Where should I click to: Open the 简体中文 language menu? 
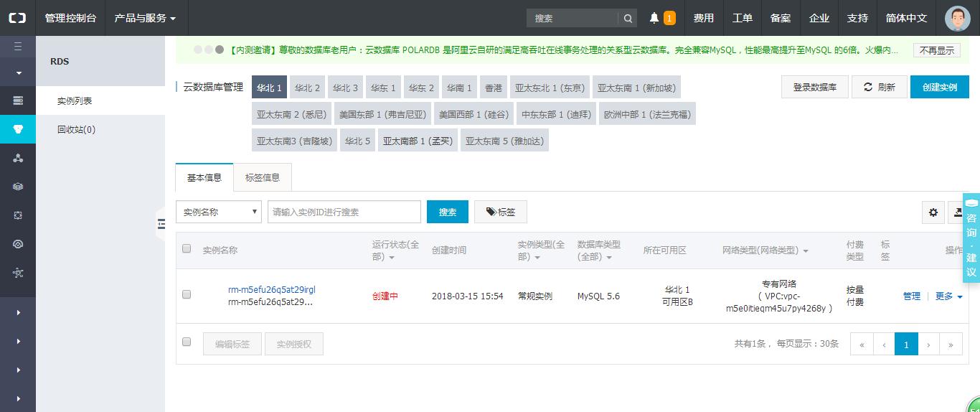point(907,18)
